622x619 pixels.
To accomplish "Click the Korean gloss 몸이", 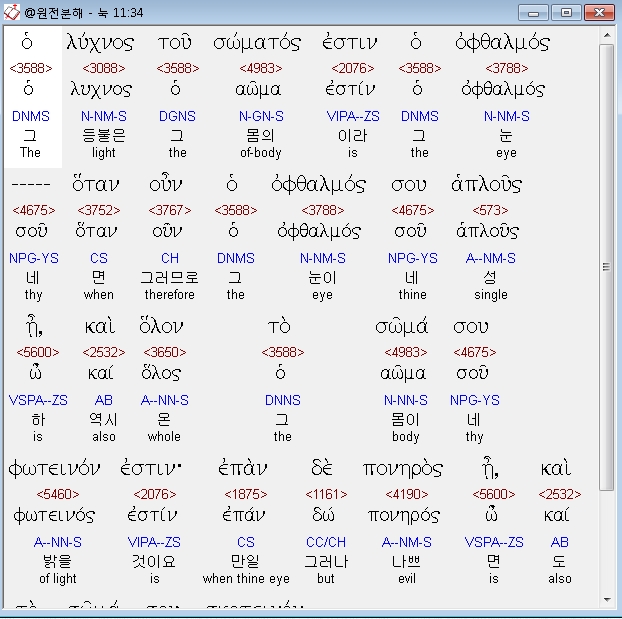I will pos(405,419).
